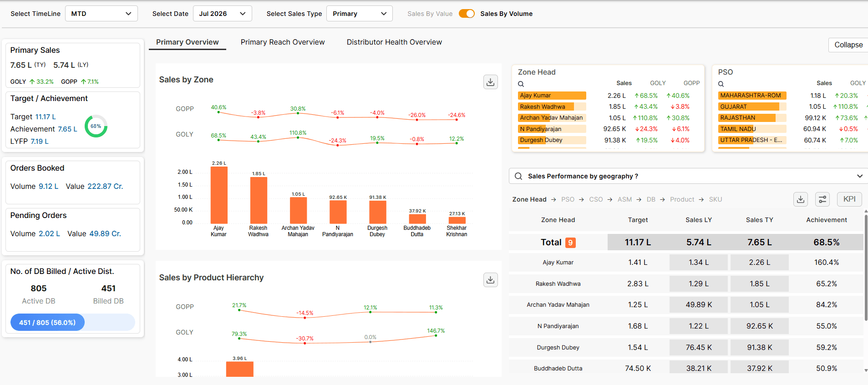The width and height of the screenshot is (868, 385).
Task: Click Pending Orders value 49.89 Cr.
Action: point(105,234)
